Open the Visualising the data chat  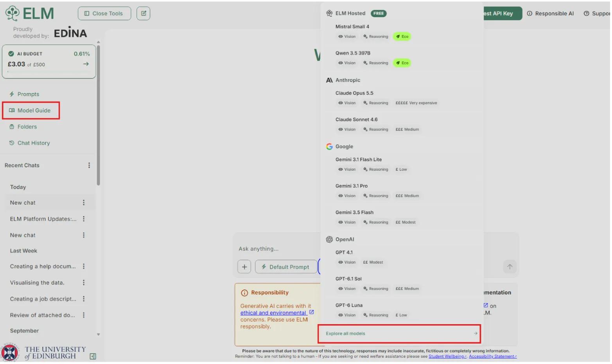pyautogui.click(x=37, y=283)
